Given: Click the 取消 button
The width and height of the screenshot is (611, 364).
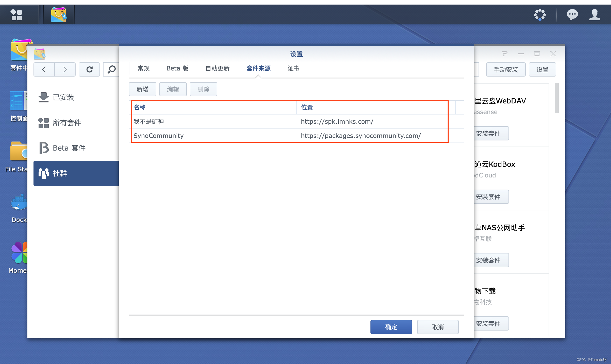Looking at the screenshot, I should click(x=438, y=327).
